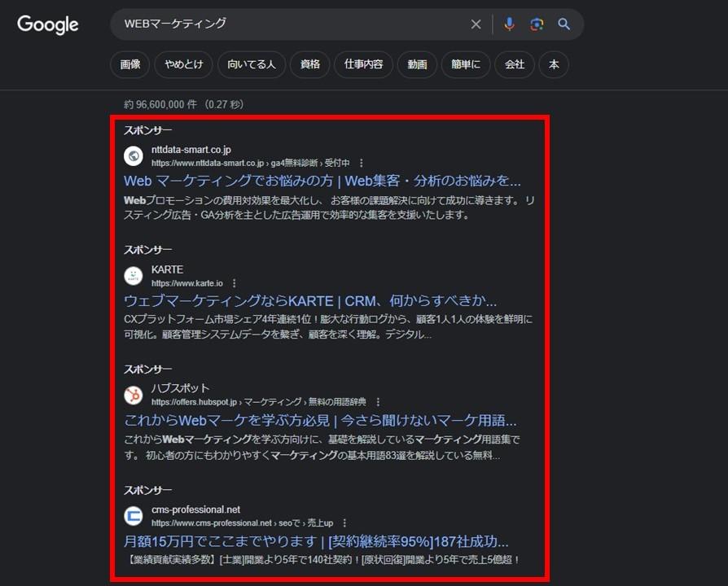This screenshot has height=586, width=728.
Task: Select the やめとけ filter chip
Action: [184, 64]
